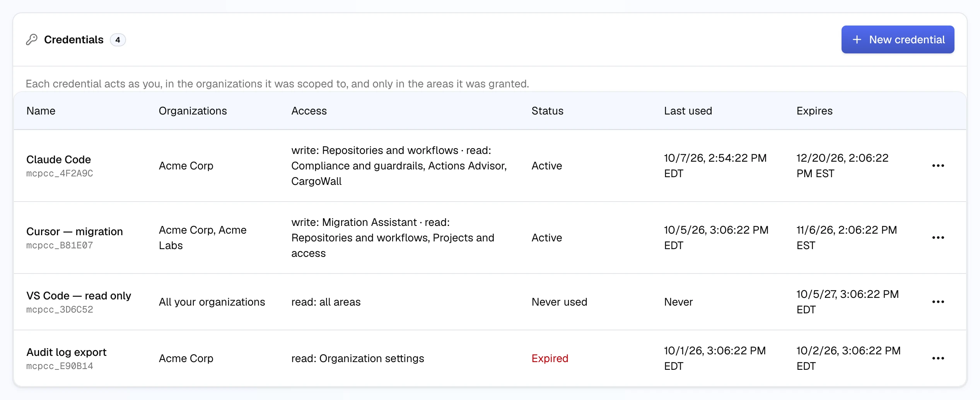Image resolution: width=980 pixels, height=400 pixels.
Task: Click the red Expired status
Action: tap(550, 358)
